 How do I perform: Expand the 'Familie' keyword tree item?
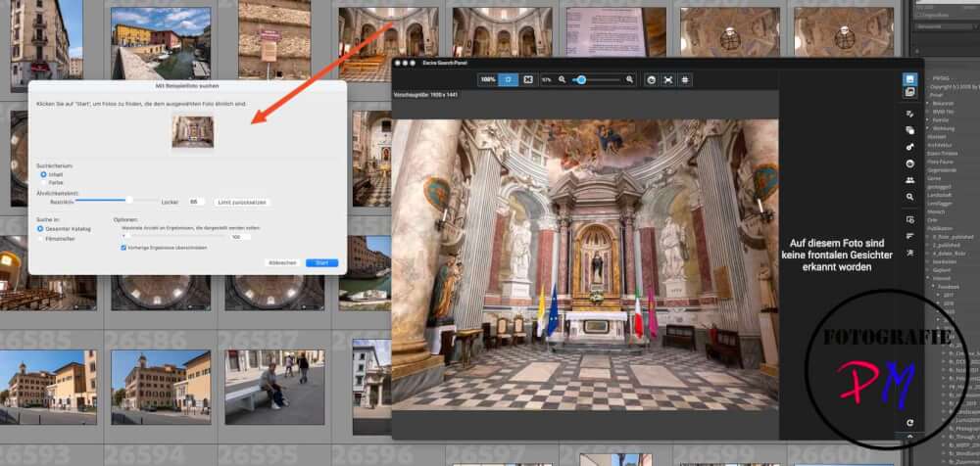(927, 118)
